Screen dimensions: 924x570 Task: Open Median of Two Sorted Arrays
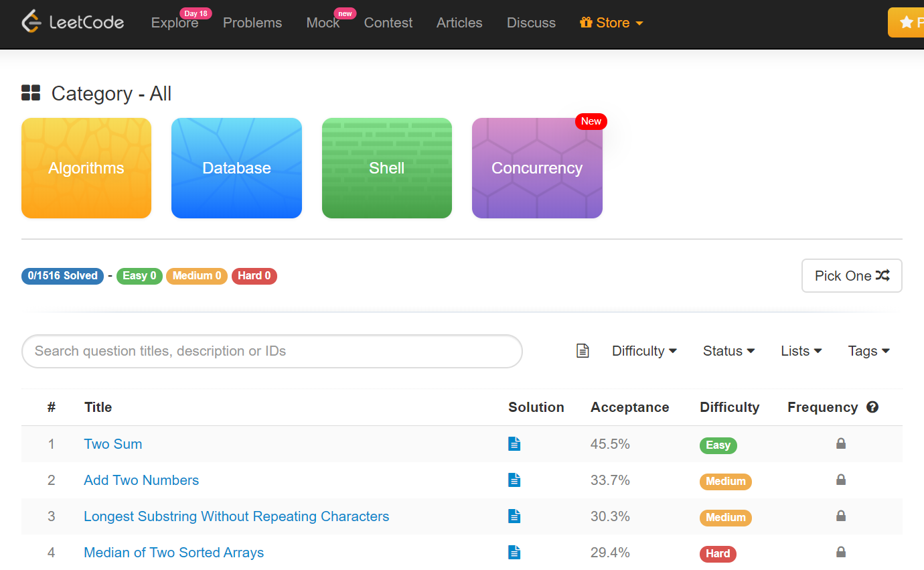[174, 553]
